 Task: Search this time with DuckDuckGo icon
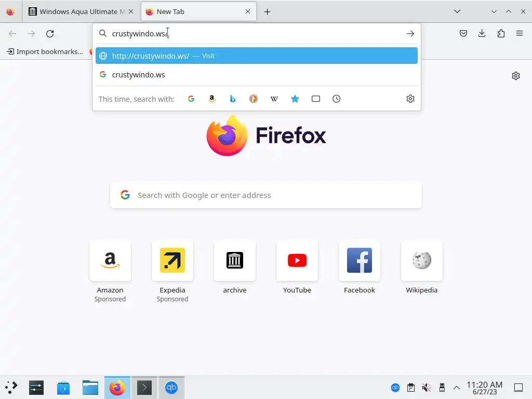[x=254, y=99]
